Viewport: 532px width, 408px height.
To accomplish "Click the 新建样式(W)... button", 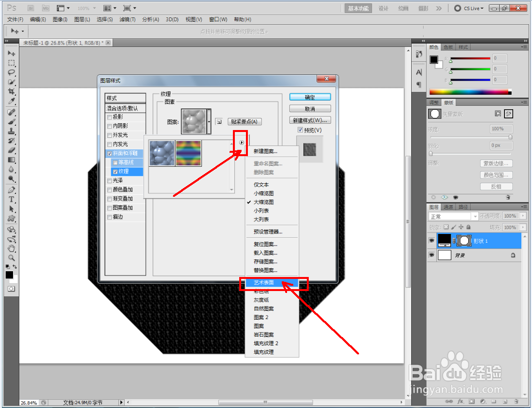I will [310, 120].
